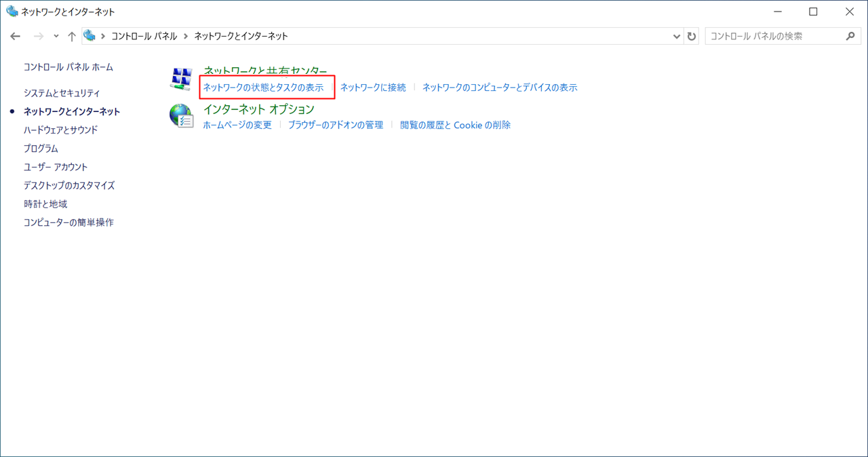The width and height of the screenshot is (868, 457).
Task: Click the search magnifier icon
Action: click(x=850, y=37)
